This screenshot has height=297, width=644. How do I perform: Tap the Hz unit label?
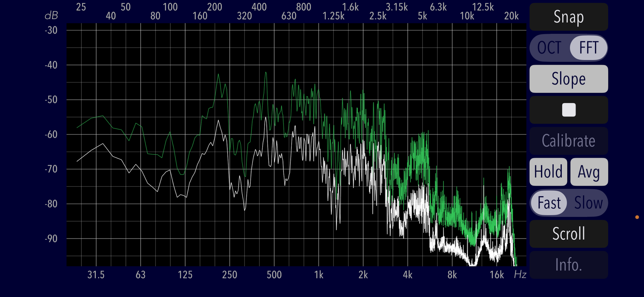520,275
